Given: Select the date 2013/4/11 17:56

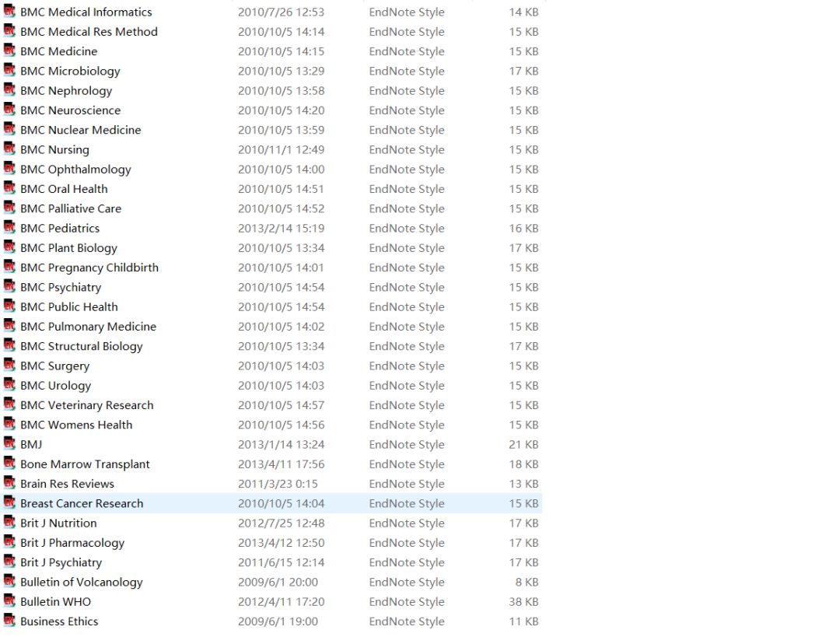Looking at the screenshot, I should (x=282, y=464).
